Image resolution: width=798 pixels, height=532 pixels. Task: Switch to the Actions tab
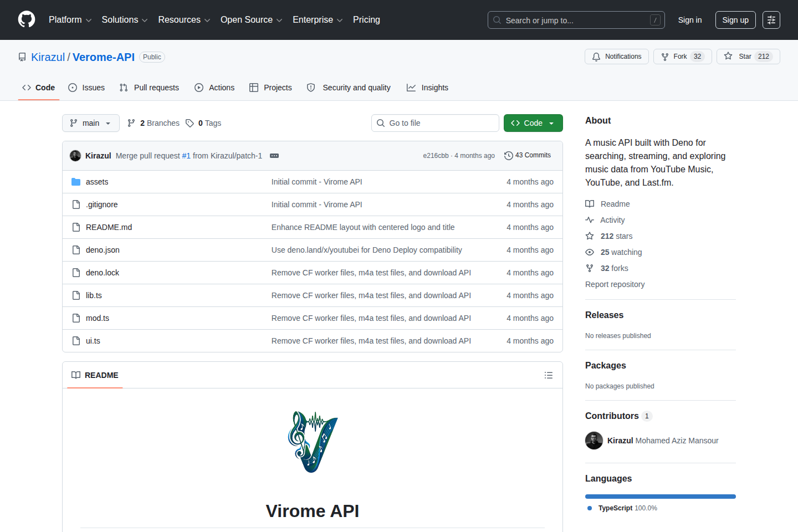coord(214,88)
